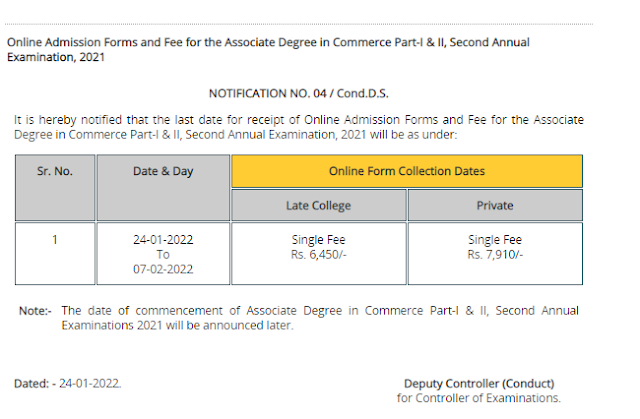
Task: Click the Private fee Rs. 7,910/-
Action: pos(495,255)
